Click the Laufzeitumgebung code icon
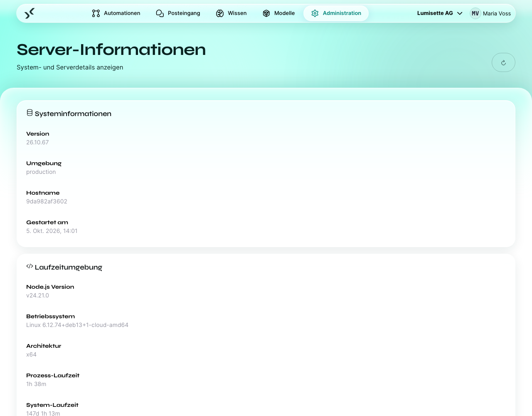 30,266
